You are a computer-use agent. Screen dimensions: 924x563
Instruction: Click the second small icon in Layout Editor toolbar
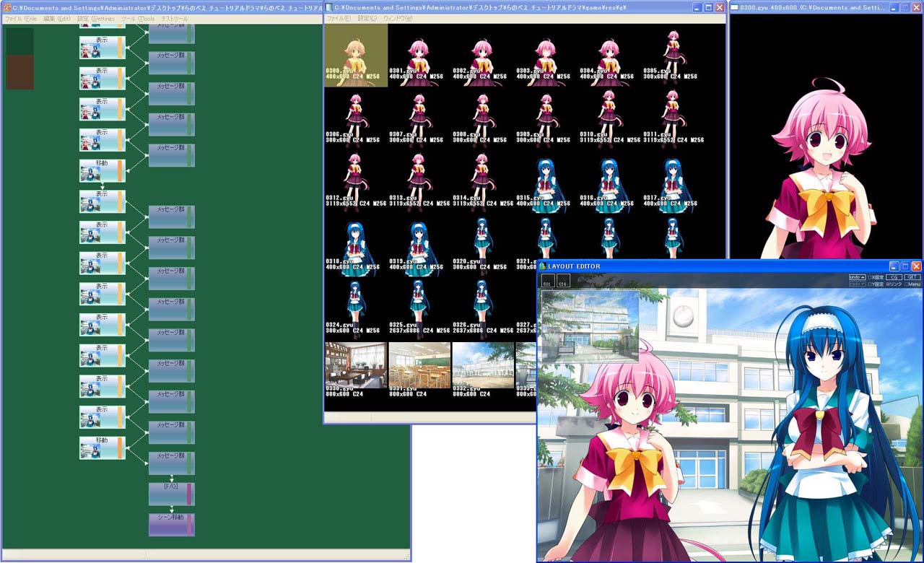coord(563,281)
